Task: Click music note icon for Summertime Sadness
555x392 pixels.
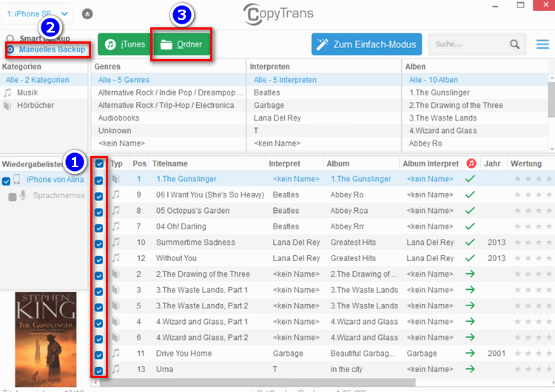Action: (115, 242)
